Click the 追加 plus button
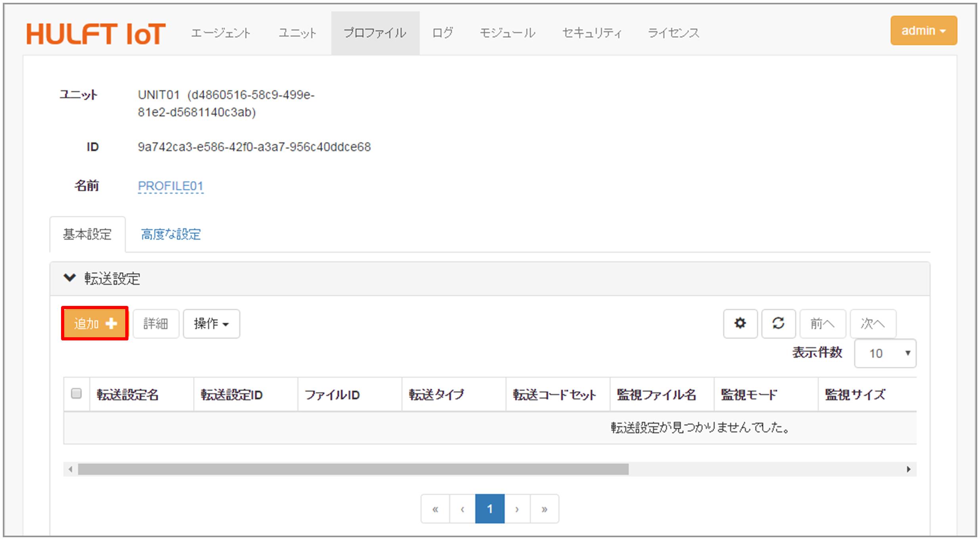This screenshot has height=540, width=980. [x=95, y=323]
